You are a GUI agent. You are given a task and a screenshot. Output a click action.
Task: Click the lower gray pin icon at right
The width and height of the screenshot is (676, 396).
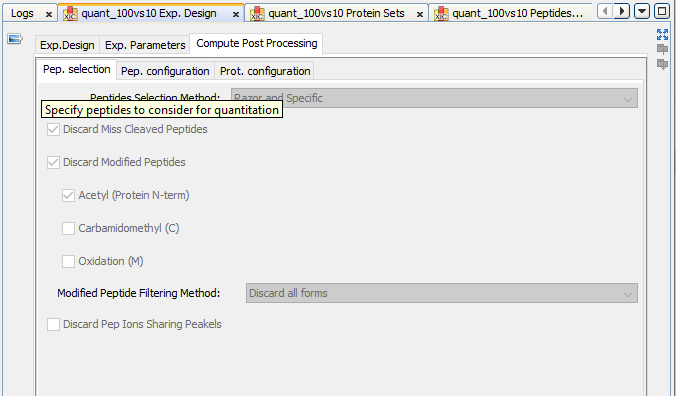click(x=662, y=65)
